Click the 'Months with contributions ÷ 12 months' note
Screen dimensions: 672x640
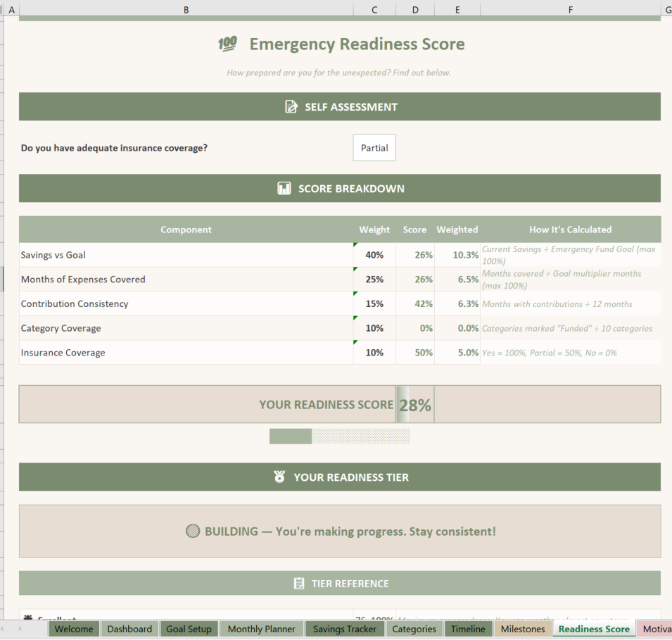click(557, 303)
